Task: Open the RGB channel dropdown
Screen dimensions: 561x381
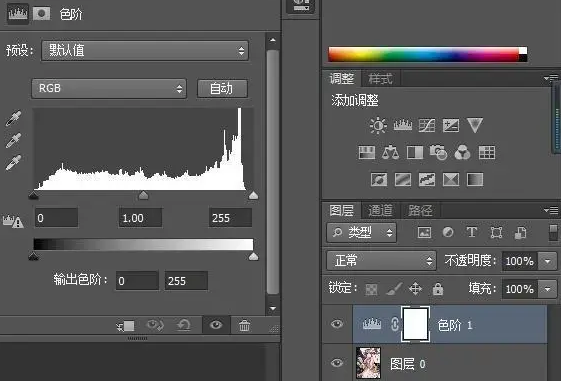Action: [109, 88]
